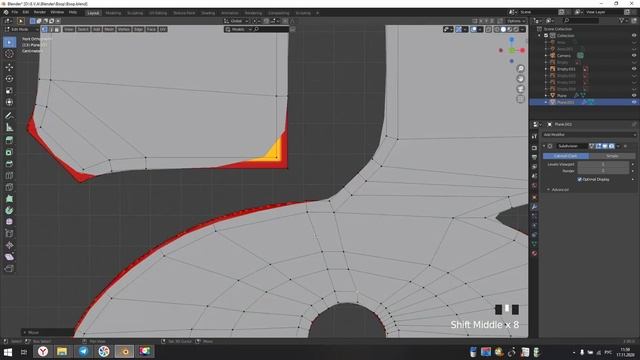Switch to the Layout workspace tab
Image resolution: width=640 pixels, height=360 pixels.
pos(93,13)
